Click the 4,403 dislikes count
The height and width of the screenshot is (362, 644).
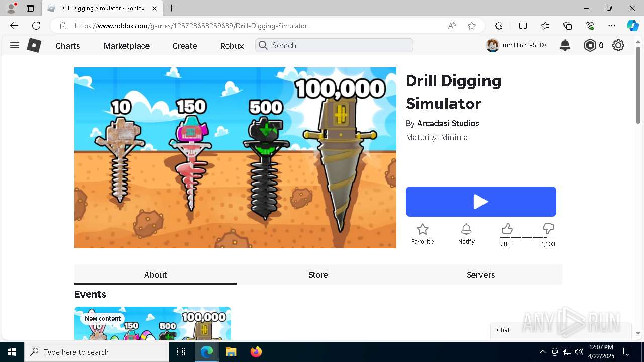click(548, 244)
